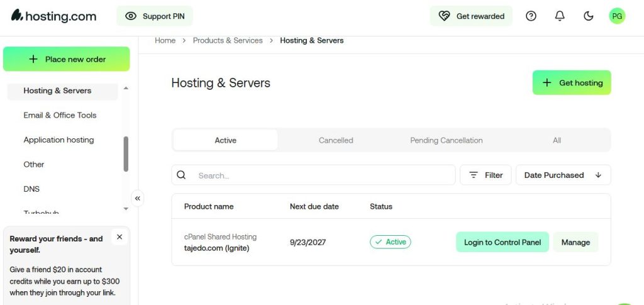Go to Products & Services breadcrumb
Image resolution: width=644 pixels, height=305 pixels.
click(228, 40)
